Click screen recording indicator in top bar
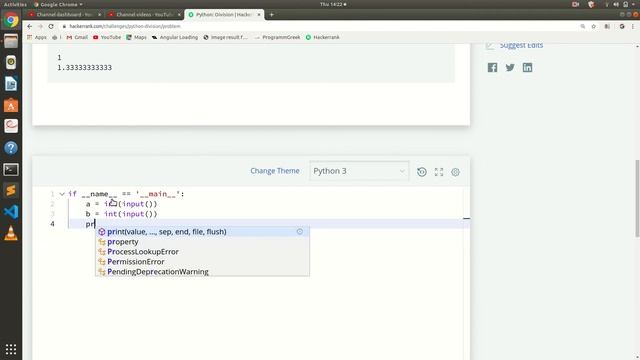 576,4
